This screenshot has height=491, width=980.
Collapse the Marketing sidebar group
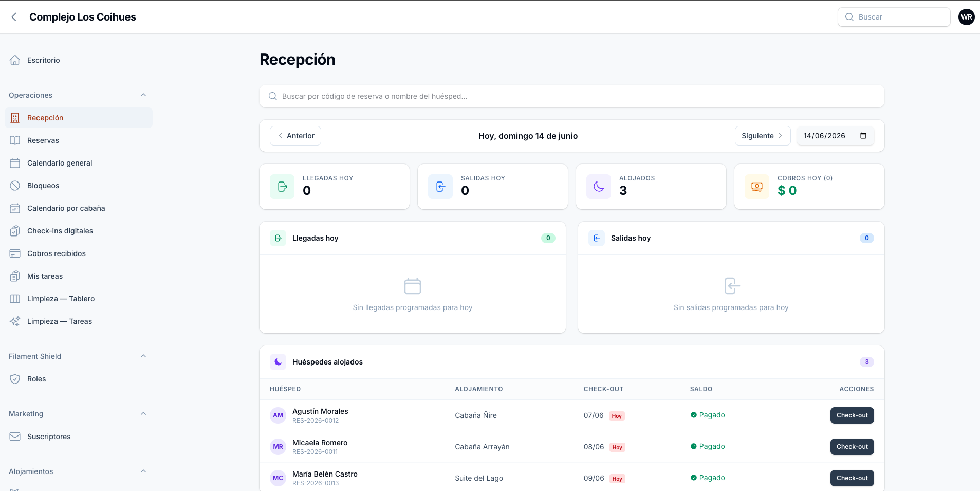(143, 414)
